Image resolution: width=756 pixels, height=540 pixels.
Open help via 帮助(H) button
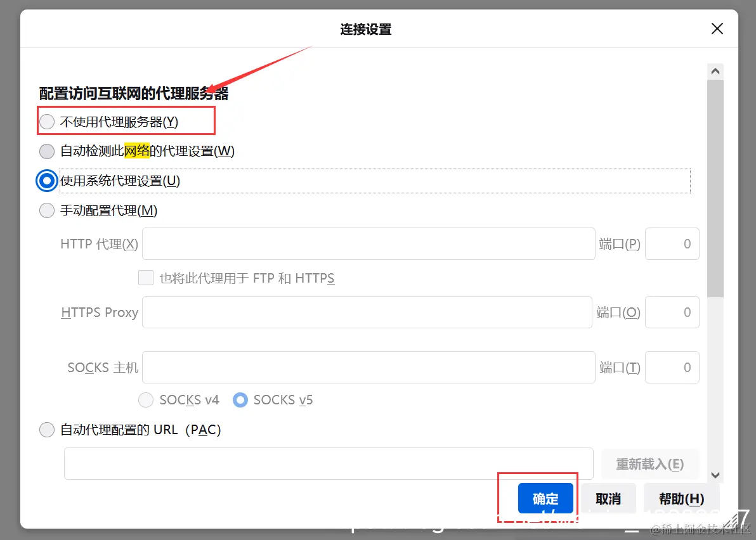[x=681, y=498]
